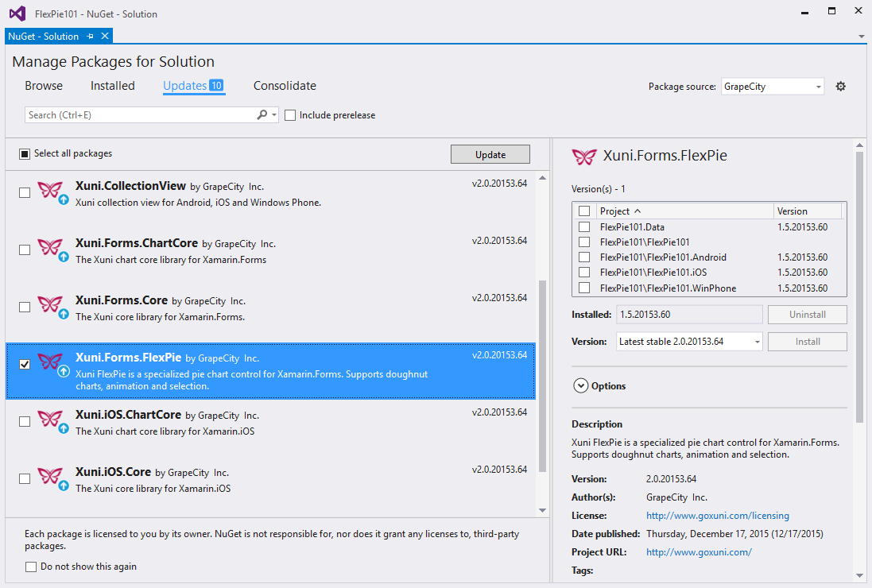The image size is (872, 588).
Task: Open the search options dropdown arrow
Action: (x=274, y=115)
